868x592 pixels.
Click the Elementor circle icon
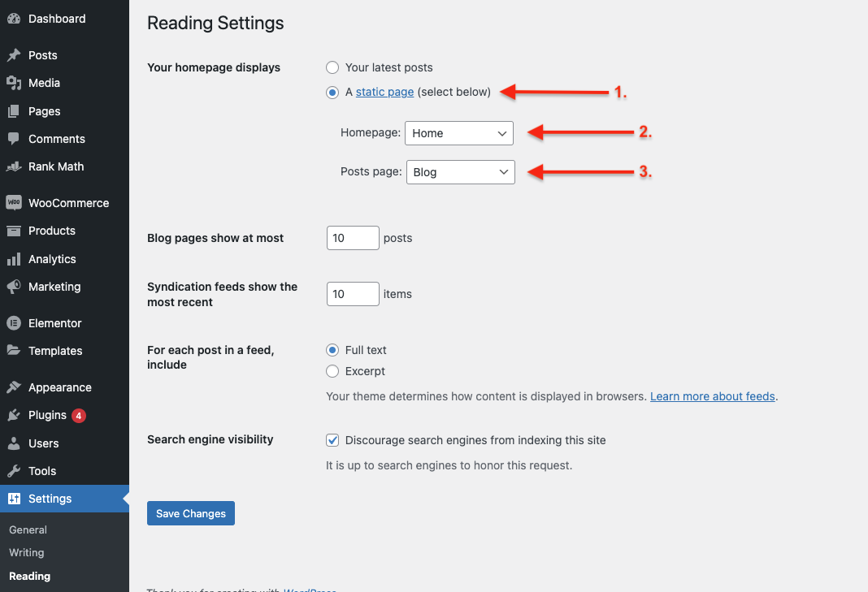[14, 323]
